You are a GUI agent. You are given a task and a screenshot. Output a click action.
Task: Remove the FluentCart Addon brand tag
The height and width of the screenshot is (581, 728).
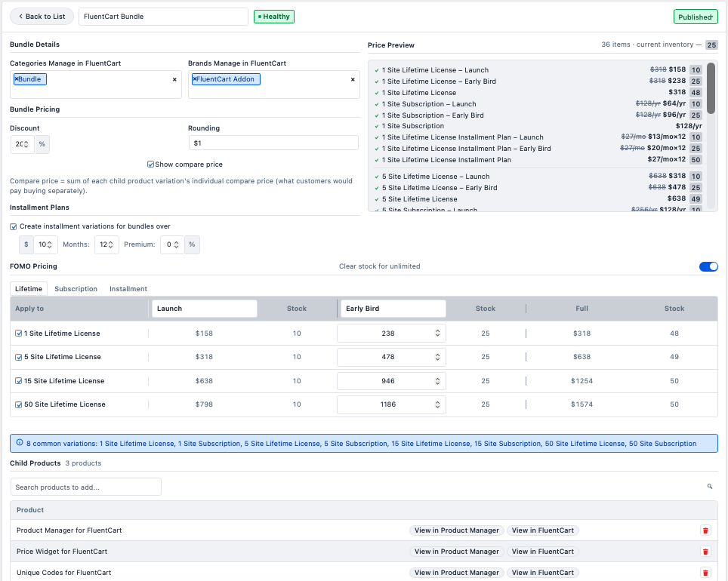[x=195, y=79]
